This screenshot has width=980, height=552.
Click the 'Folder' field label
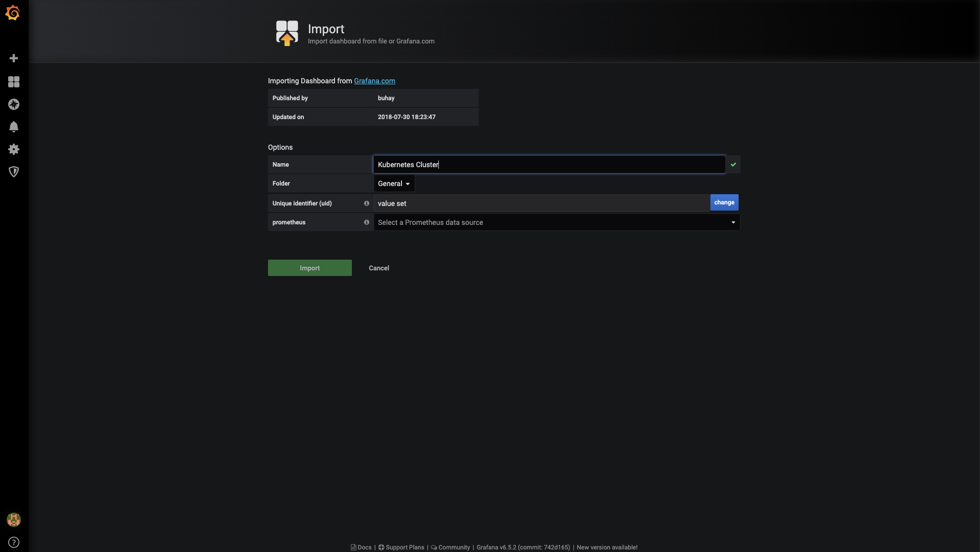coord(281,183)
